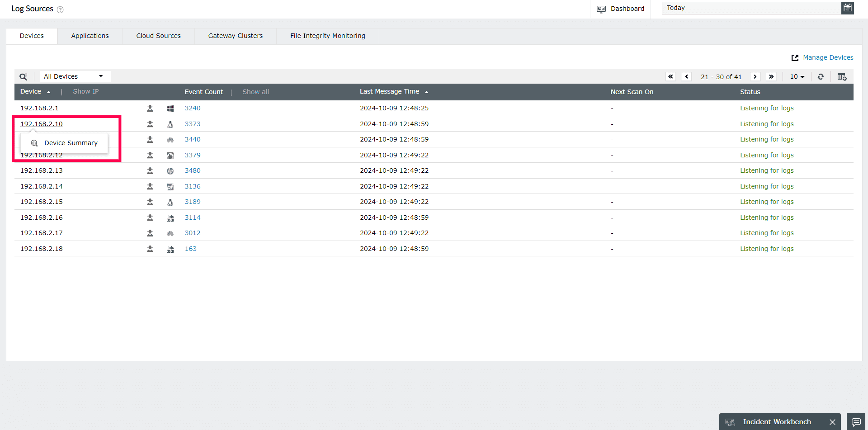Close the Incident Workbench bar
Image resolution: width=868 pixels, height=430 pixels.
click(x=832, y=422)
